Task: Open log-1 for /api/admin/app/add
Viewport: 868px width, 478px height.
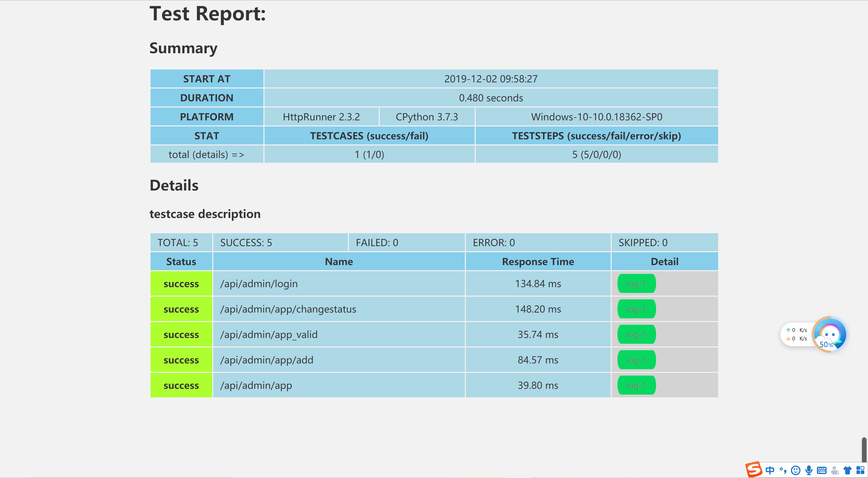Action: [x=636, y=360]
